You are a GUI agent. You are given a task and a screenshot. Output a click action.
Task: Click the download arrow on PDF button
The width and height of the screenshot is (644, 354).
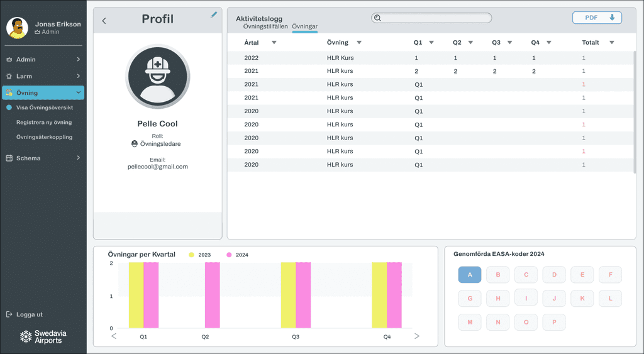(612, 17)
